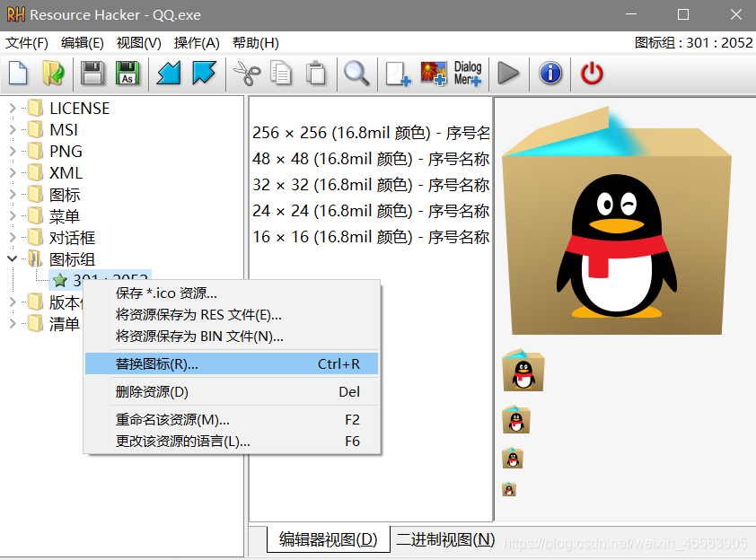The image size is (756, 560).
Task: Click the large QQ penguin box preview
Action: click(617, 221)
